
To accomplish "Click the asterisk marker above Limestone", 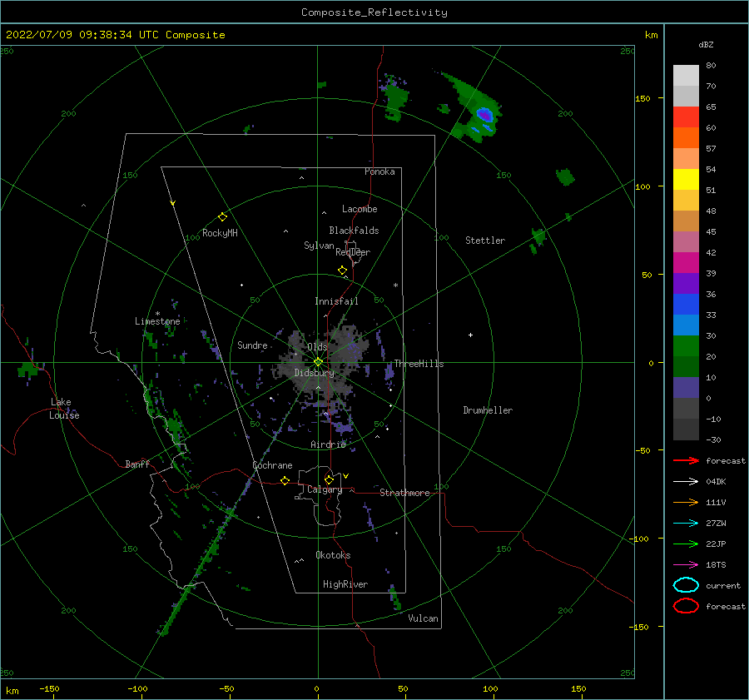I will (157, 314).
